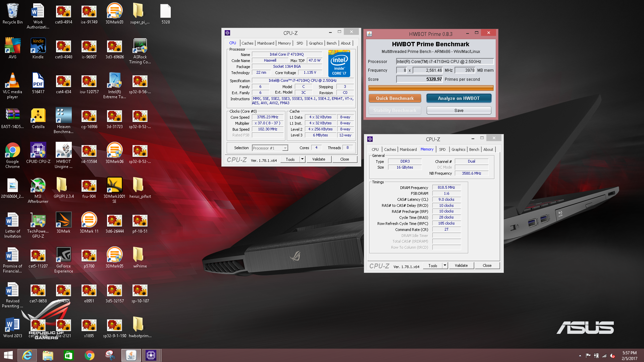Open the wPrime folder
Screen dimensions: 644x362
pyautogui.click(x=140, y=257)
